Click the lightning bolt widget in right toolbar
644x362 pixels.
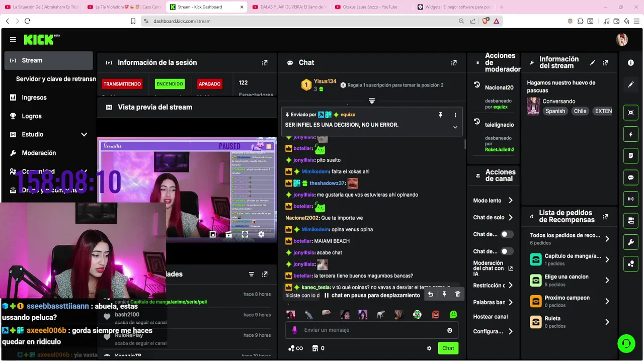click(631, 134)
